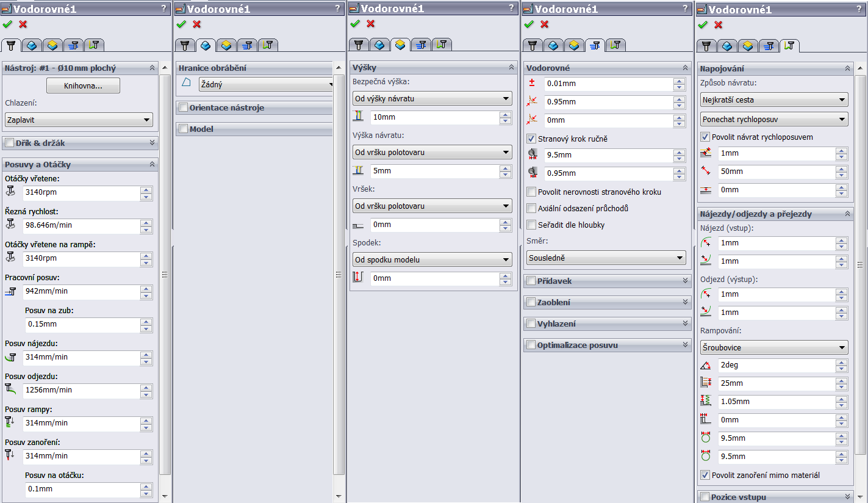This screenshot has height=503, width=868.
Task: Select blue boundary tab icon in Směr panel
Action: pyautogui.click(x=553, y=45)
